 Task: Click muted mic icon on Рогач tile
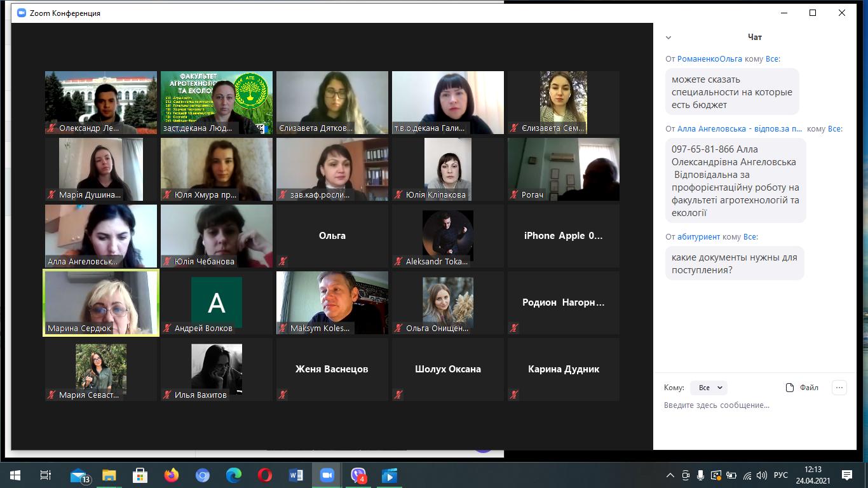click(x=514, y=194)
